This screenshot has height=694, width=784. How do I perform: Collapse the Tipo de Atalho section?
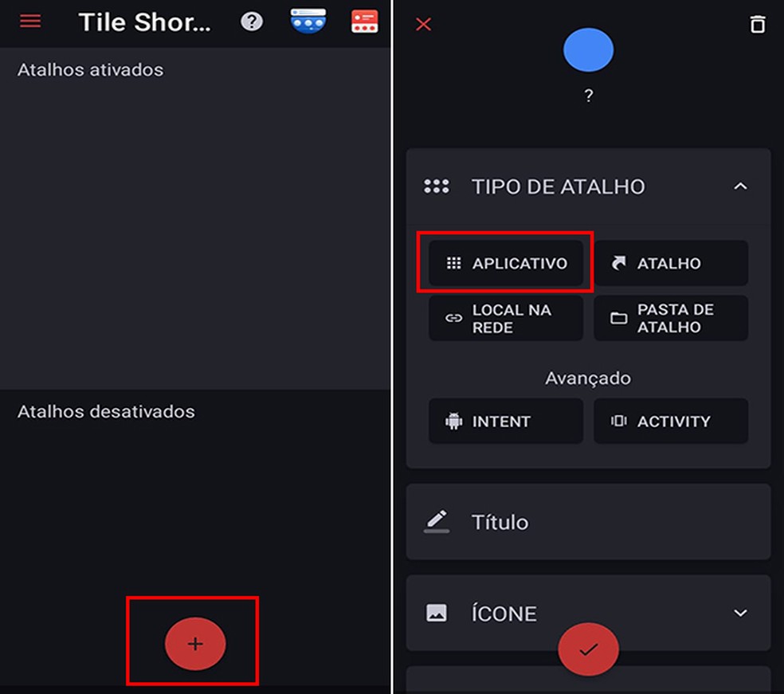click(x=740, y=186)
